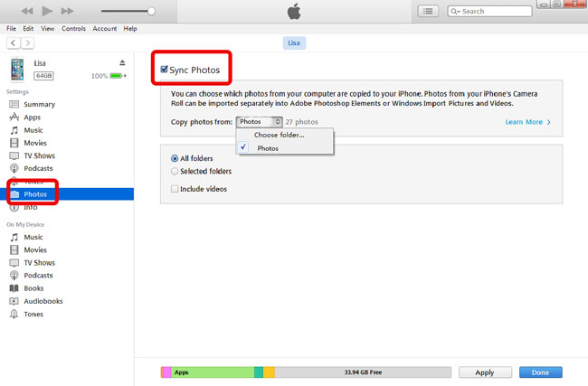Open the Help menu
This screenshot has width=588, height=386.
(130, 29)
